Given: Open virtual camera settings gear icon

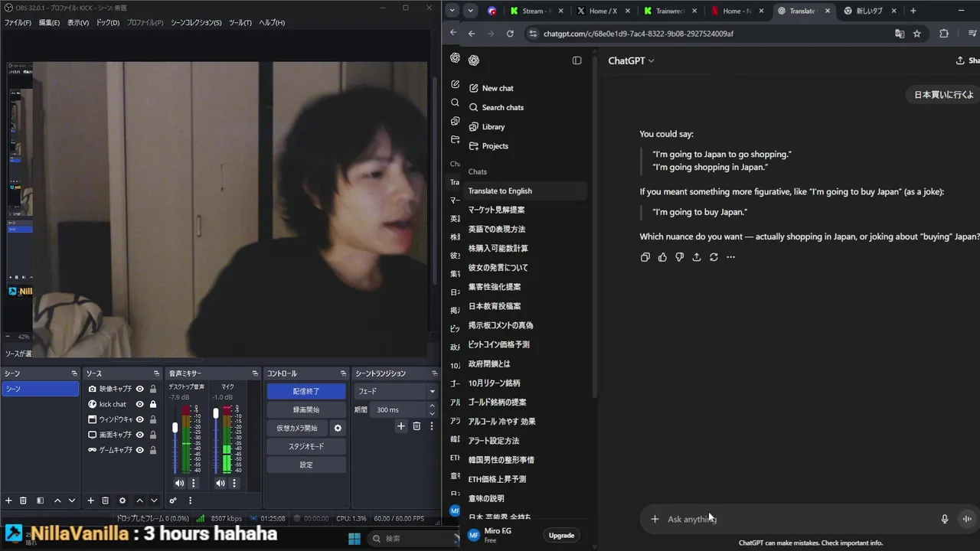Looking at the screenshot, I should (338, 428).
